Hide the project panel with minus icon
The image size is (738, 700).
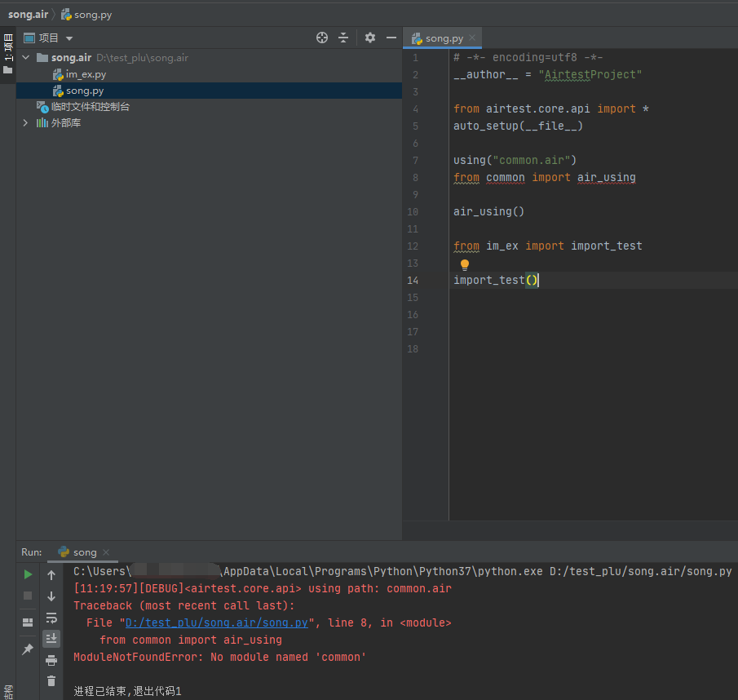tap(391, 38)
